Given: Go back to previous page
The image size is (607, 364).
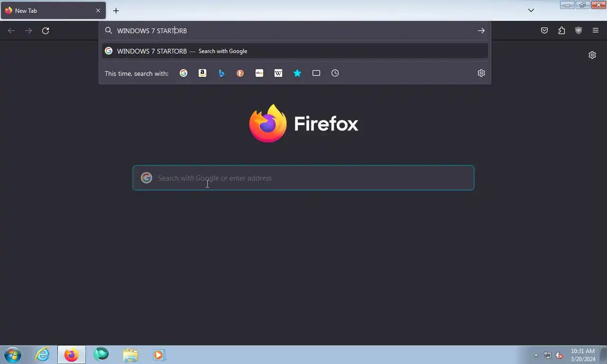Looking at the screenshot, I should point(11,31).
